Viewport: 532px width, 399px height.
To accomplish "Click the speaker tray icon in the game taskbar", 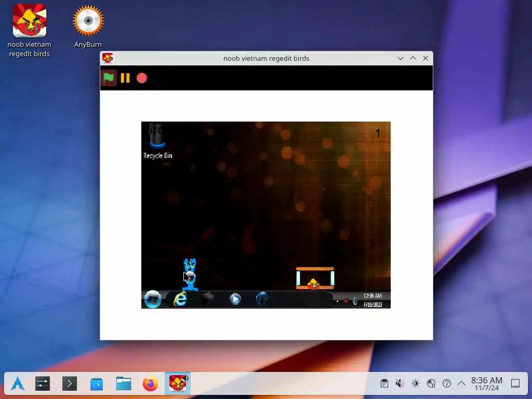I will tap(354, 301).
